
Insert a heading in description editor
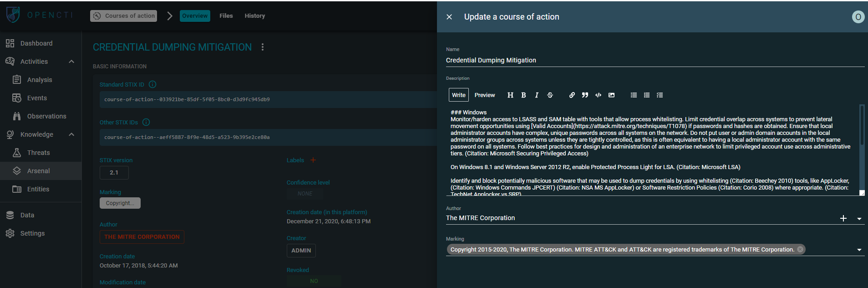click(x=510, y=95)
